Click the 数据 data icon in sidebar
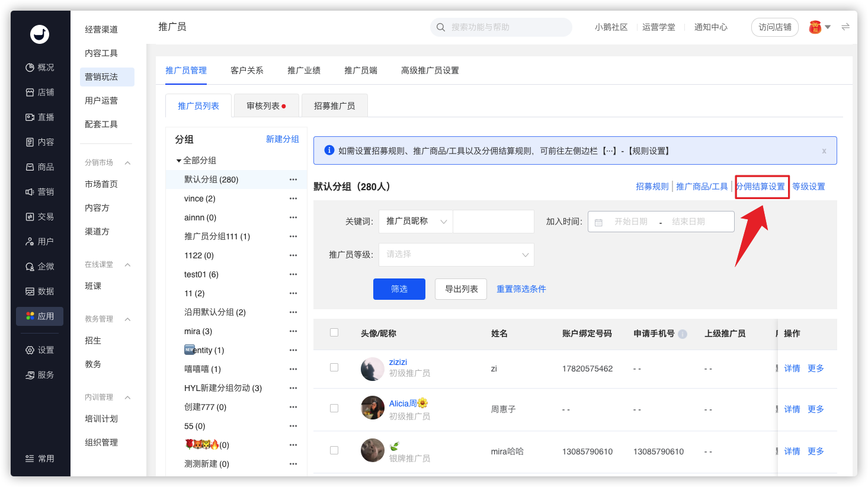 [30, 291]
